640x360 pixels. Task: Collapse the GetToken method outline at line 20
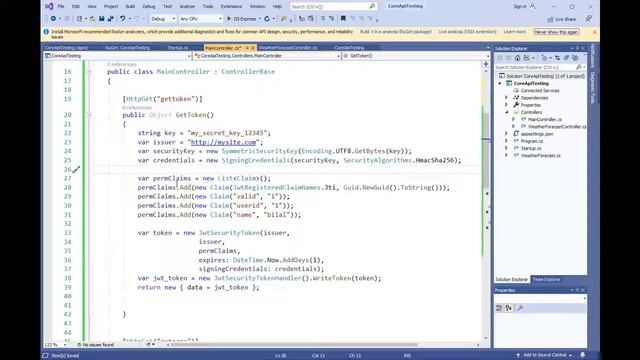pos(89,115)
